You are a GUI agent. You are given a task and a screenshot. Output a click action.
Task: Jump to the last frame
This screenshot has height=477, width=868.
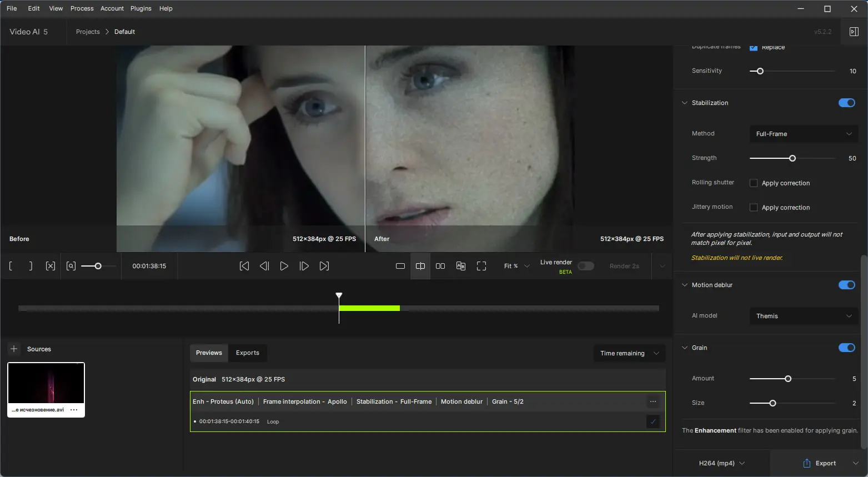click(x=324, y=266)
